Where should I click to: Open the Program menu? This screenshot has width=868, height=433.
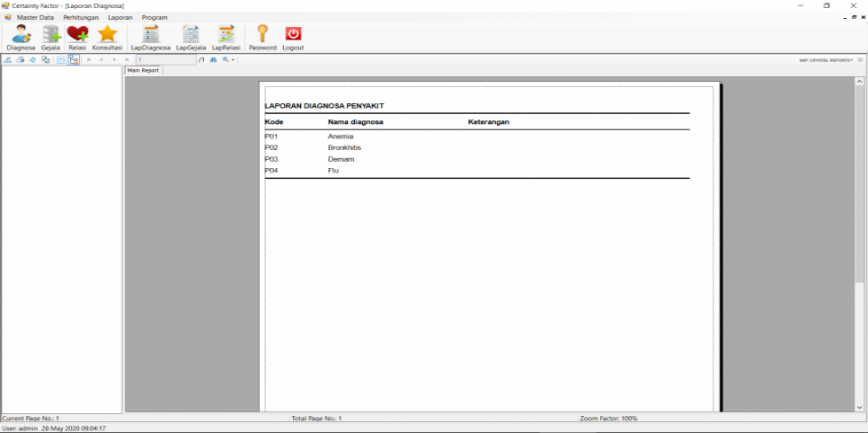coord(155,17)
